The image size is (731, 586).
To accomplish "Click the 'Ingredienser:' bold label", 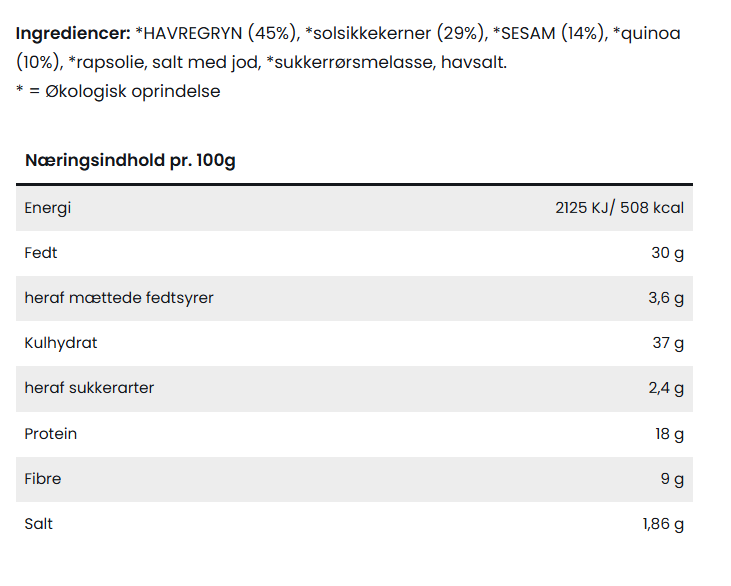I will 73,34.
